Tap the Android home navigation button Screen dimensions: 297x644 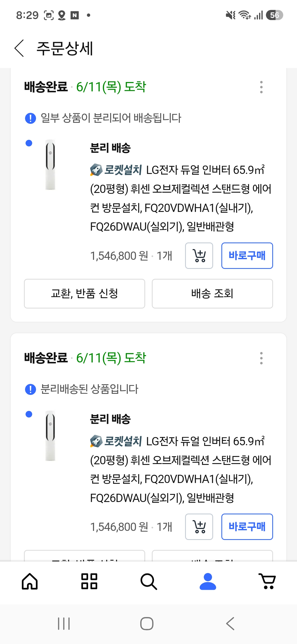[147, 624]
